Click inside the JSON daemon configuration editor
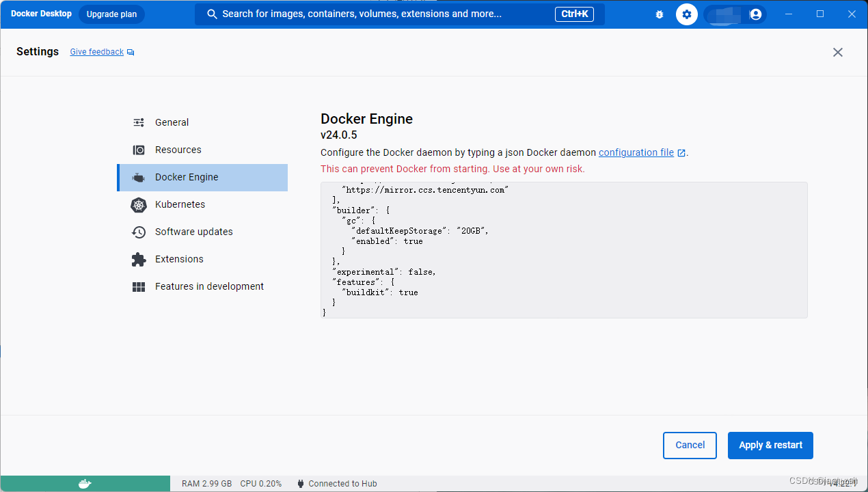 point(564,249)
